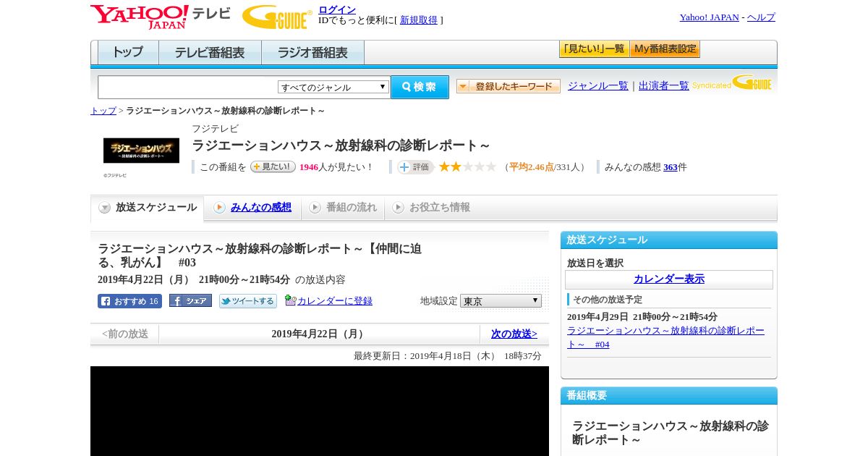868x456 pixels.
Task: Click the Facebook おすすめ button
Action: pos(129,301)
